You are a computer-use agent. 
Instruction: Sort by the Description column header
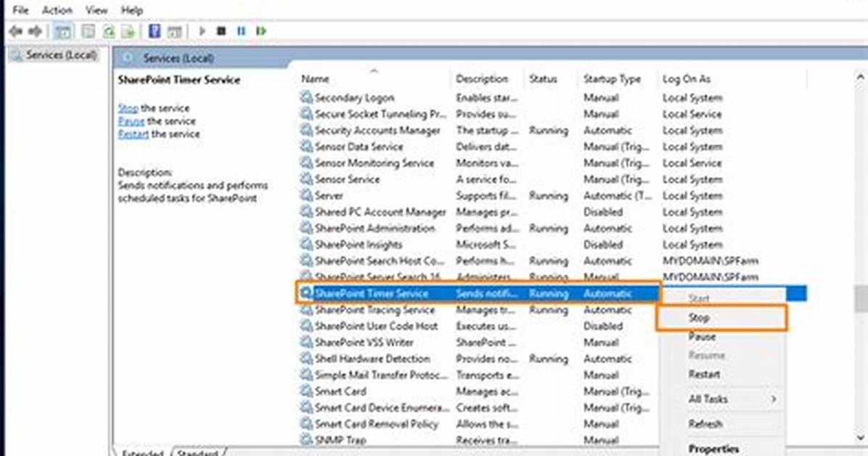[x=488, y=79]
